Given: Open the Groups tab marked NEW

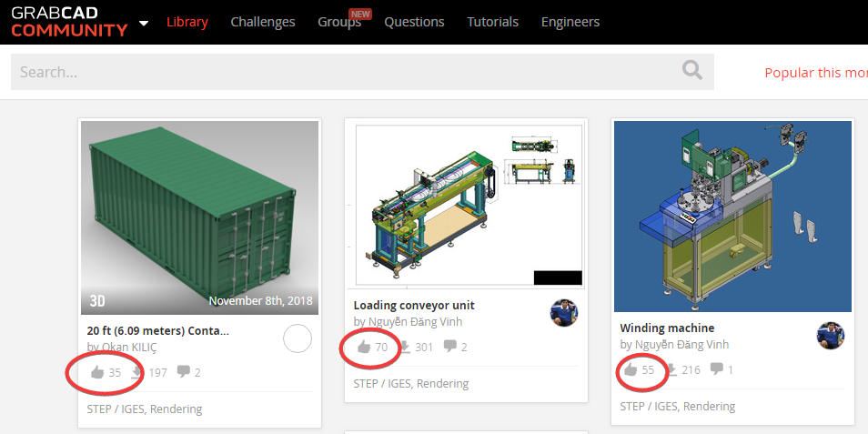Looking at the screenshot, I should pos(339,22).
